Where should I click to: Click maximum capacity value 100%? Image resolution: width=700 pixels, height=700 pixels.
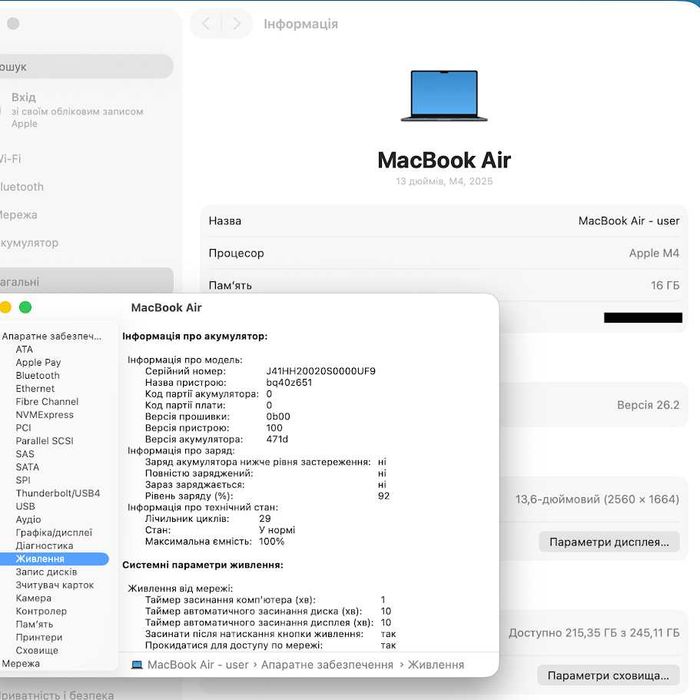point(271,542)
